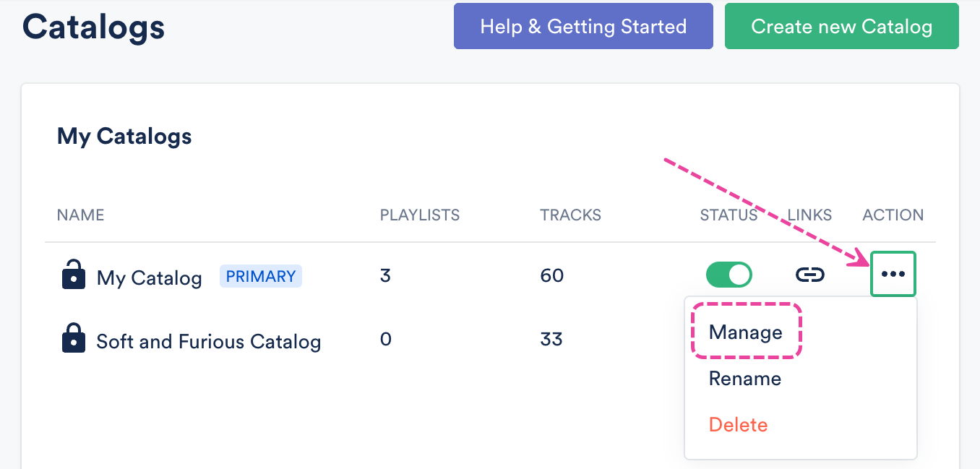Pick Delete from the action menu

point(738,425)
